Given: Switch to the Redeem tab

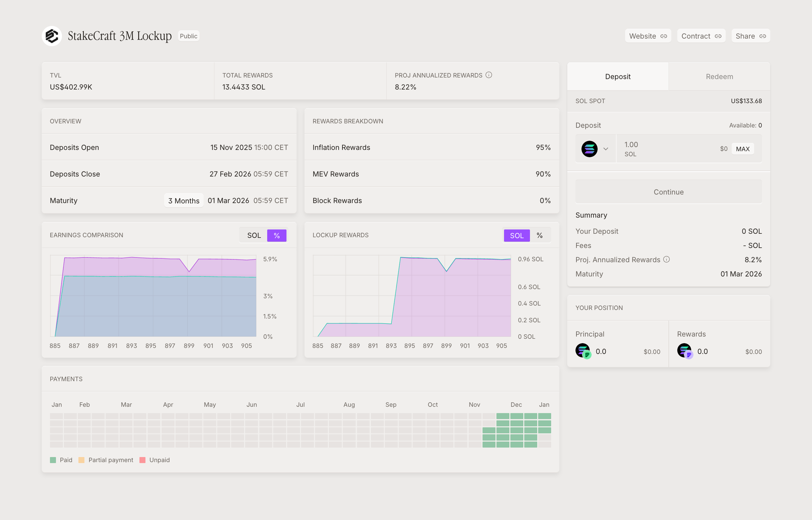Looking at the screenshot, I should (719, 77).
